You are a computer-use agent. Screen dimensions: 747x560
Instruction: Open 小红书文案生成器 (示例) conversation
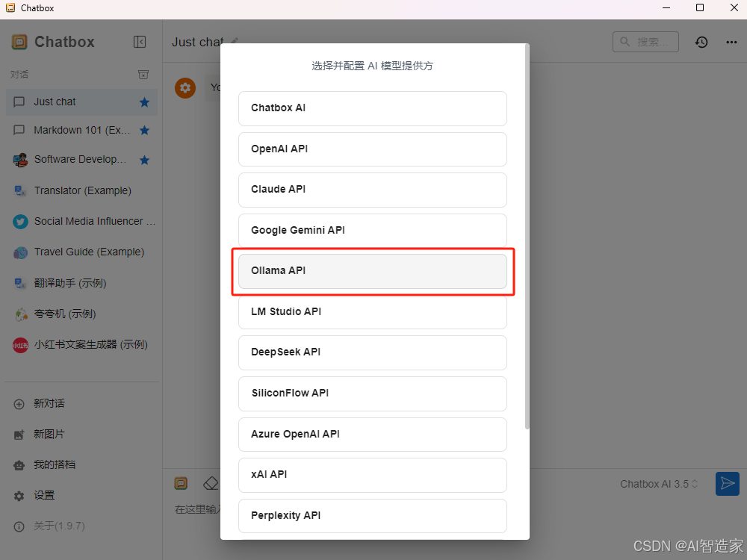pos(81,345)
